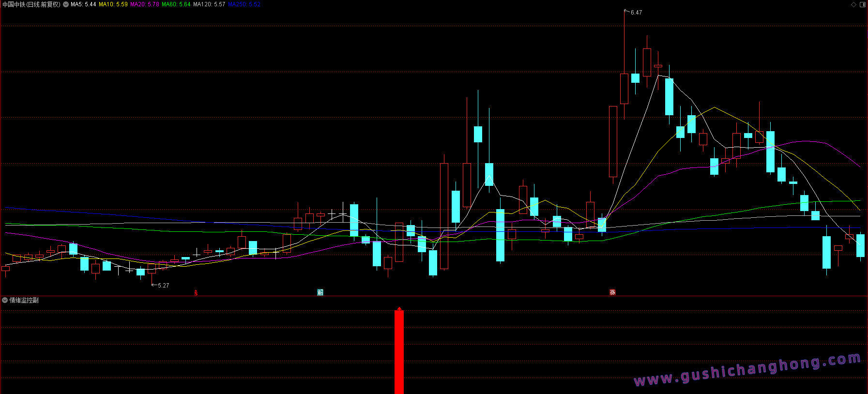Screen dimensions: 868x394
Task: Open the cyan 解 event marker
Action: 320,292
